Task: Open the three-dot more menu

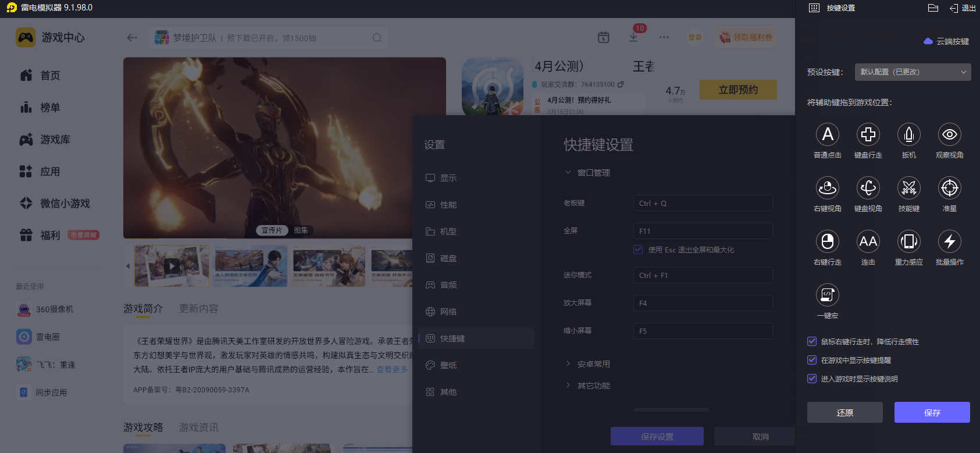Action: coord(664,37)
